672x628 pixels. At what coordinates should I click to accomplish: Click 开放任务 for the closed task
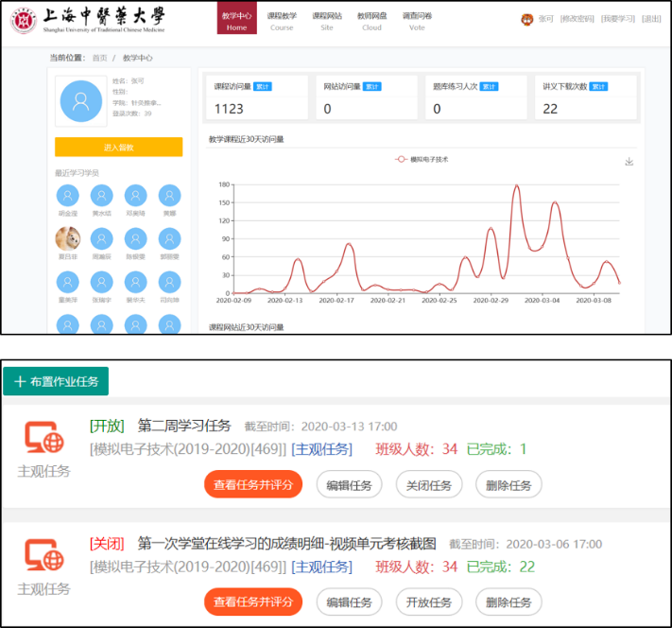click(428, 602)
